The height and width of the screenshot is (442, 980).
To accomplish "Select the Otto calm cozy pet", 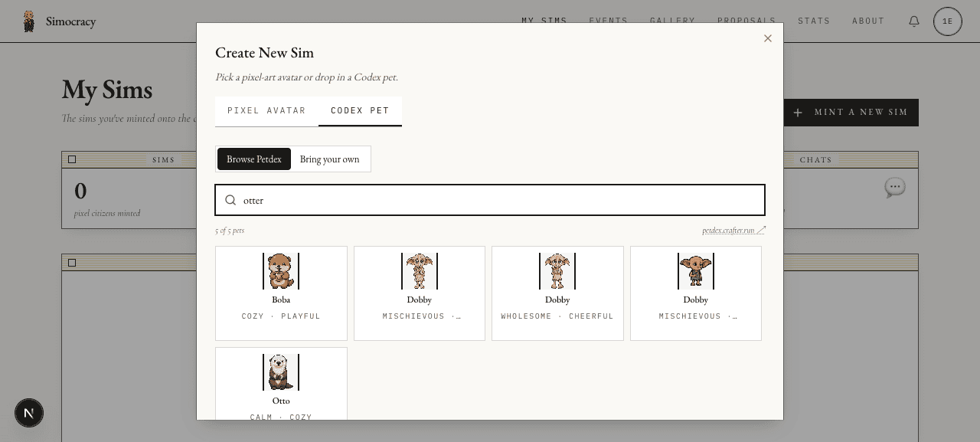I will (x=281, y=384).
